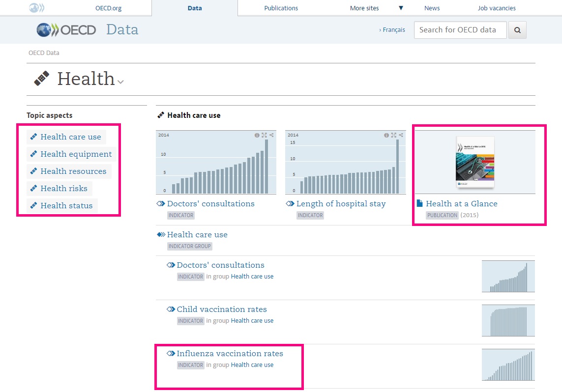Share the Doctors' consultations chart
562x392 pixels.
point(272,135)
